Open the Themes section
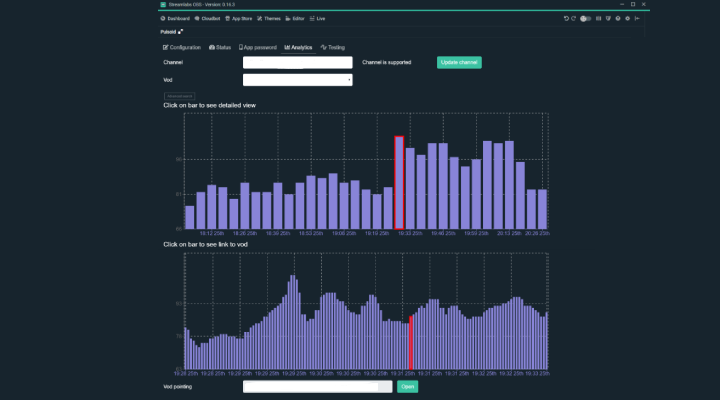Image resolution: width=720 pixels, height=400 pixels. point(269,18)
